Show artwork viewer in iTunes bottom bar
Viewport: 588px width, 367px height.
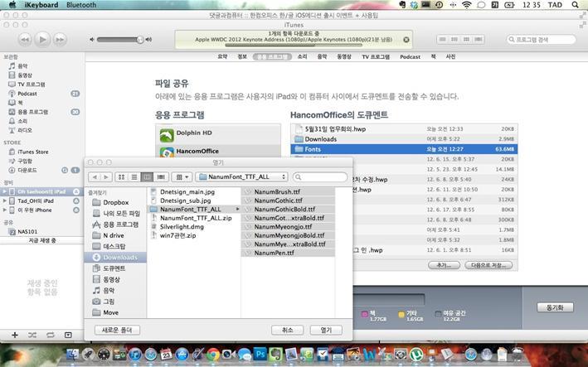click(68, 335)
